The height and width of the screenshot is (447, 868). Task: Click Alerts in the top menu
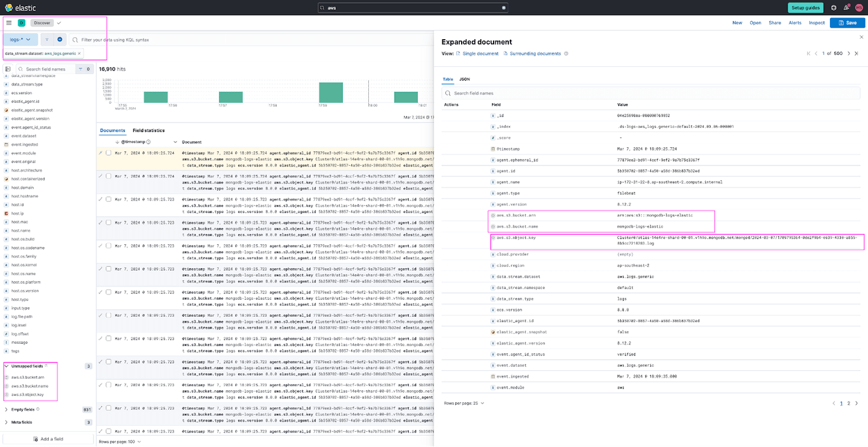(795, 23)
